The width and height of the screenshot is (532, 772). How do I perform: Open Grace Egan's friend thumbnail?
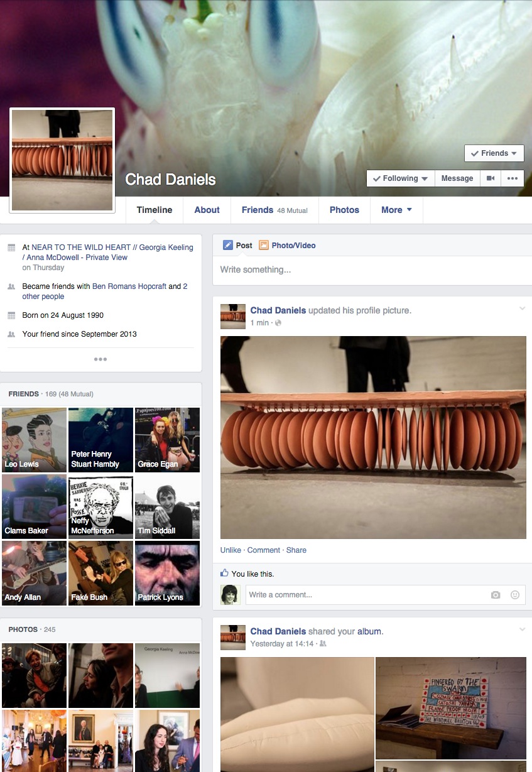167,440
